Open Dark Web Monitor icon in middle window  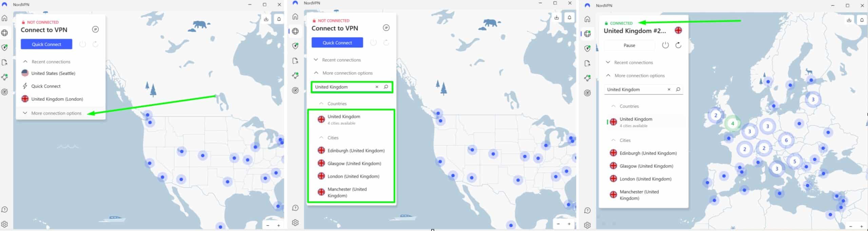295,91
